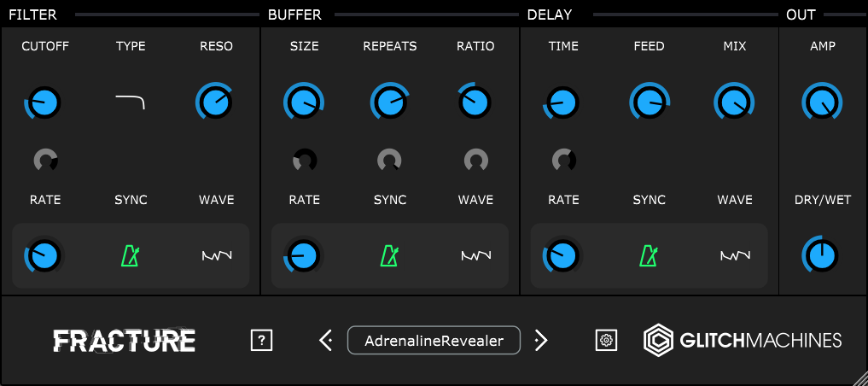868x386 pixels.
Task: Go to the next preset arrow
Action: tap(541, 340)
